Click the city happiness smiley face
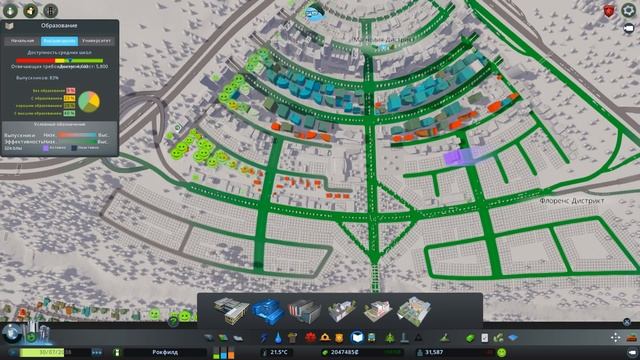This screenshot has height=360, width=640. tap(502, 352)
